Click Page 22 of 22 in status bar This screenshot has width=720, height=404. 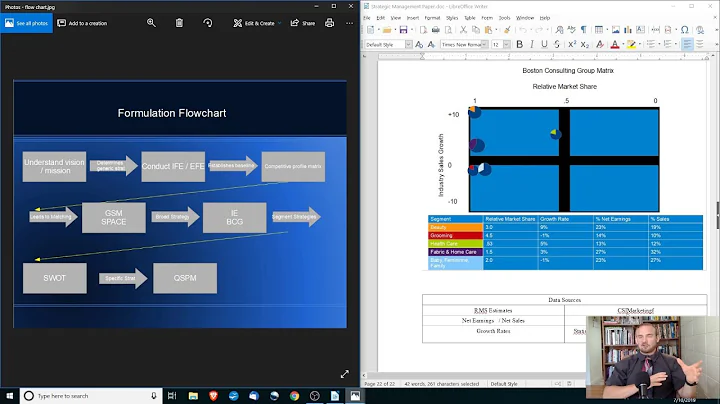click(x=379, y=384)
